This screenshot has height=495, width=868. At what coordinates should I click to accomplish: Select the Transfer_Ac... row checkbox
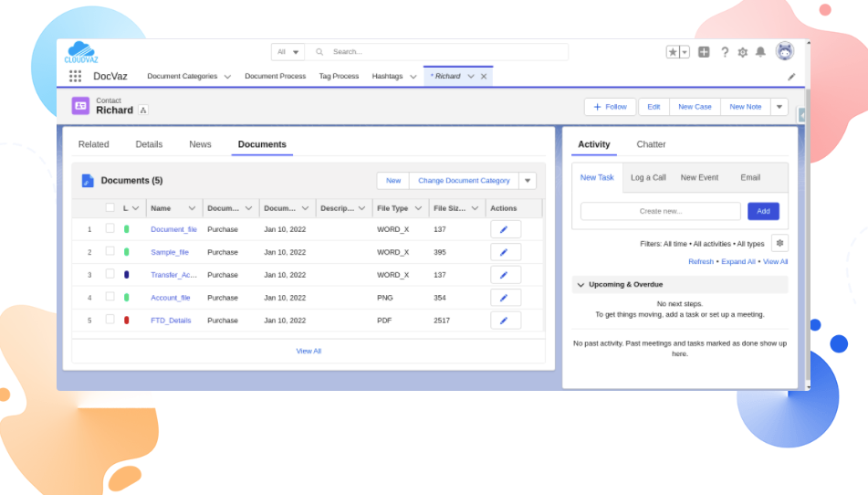[x=110, y=273]
